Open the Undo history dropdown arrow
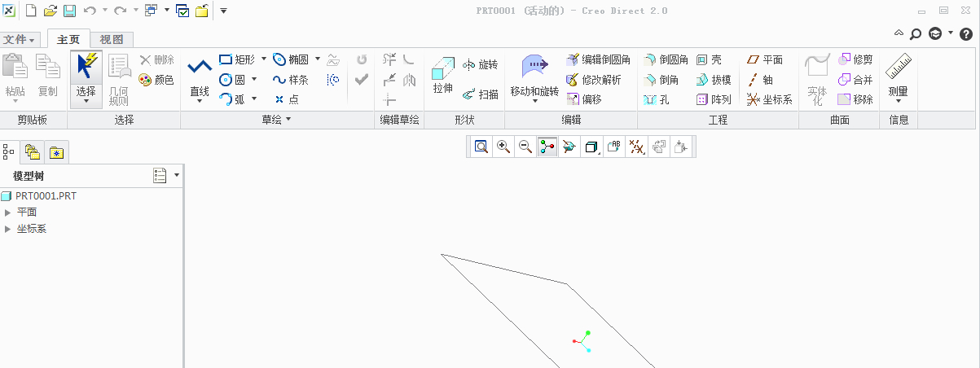Screen dimensions: 980x368 pos(105,11)
